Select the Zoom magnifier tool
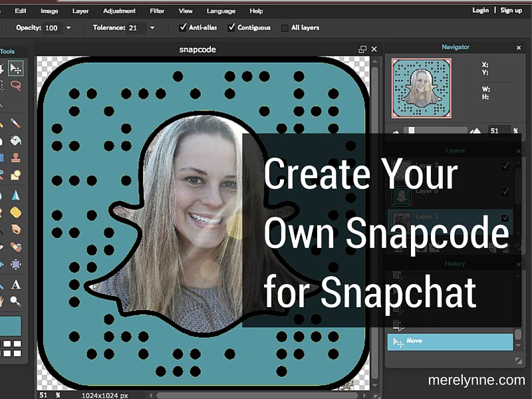 pyautogui.click(x=15, y=301)
